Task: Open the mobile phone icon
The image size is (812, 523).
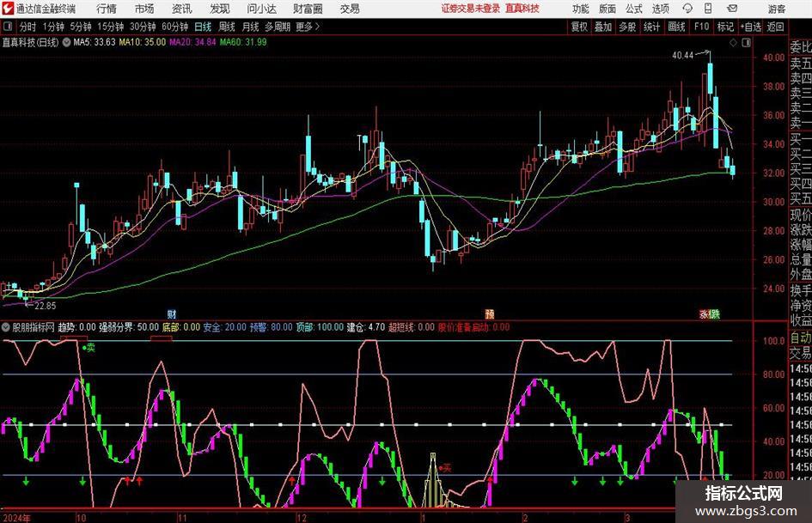Action: [x=708, y=9]
